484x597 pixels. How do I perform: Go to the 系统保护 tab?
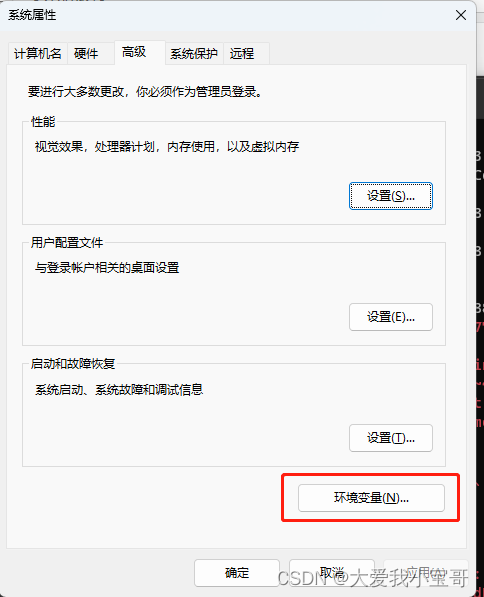click(194, 54)
